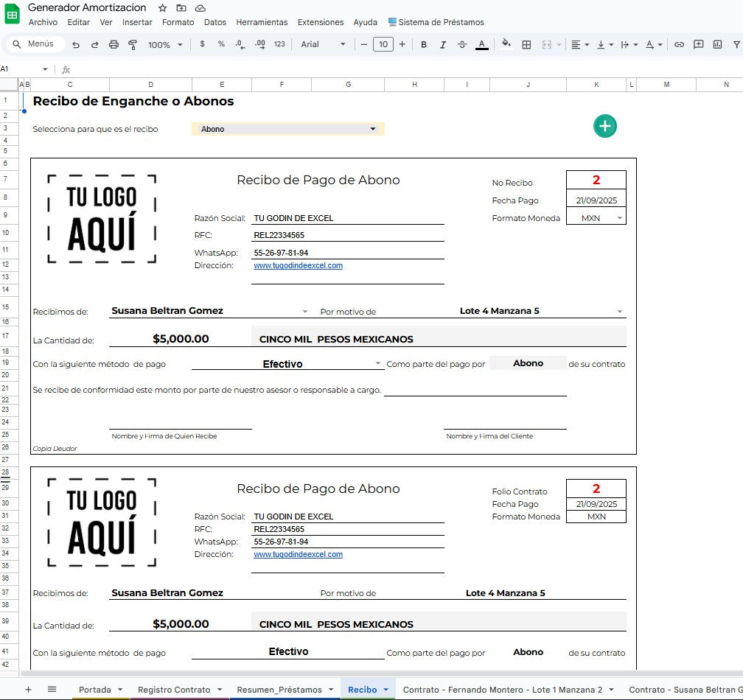Screen dimensions: 743x700
Task: Select the Paint format tool
Action: [133, 44]
